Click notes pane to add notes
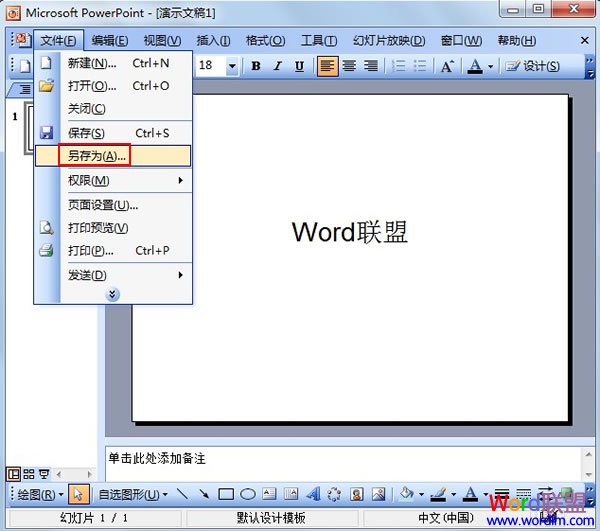600x531 pixels. (x=344, y=464)
